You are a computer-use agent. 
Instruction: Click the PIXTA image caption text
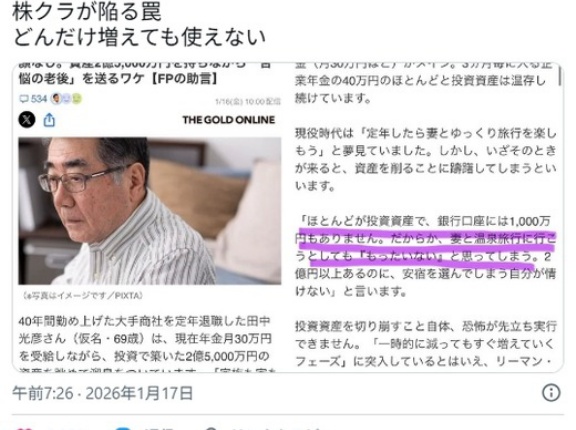click(82, 296)
